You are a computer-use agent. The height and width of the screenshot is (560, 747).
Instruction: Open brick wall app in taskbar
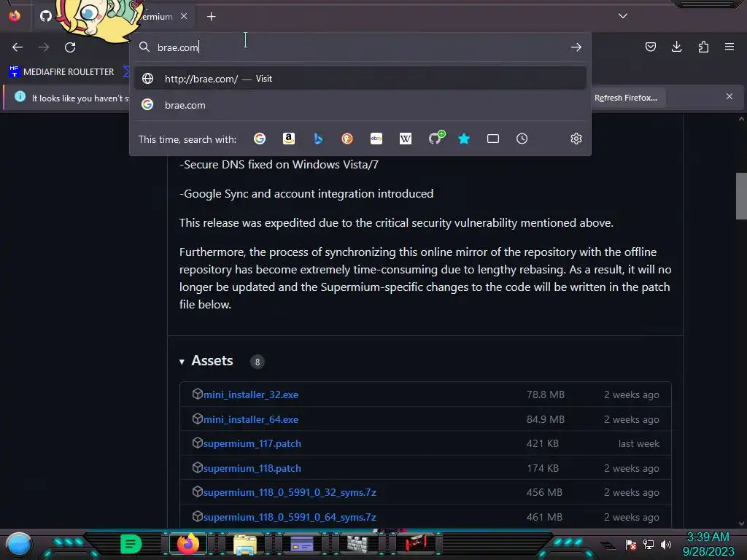click(x=357, y=544)
